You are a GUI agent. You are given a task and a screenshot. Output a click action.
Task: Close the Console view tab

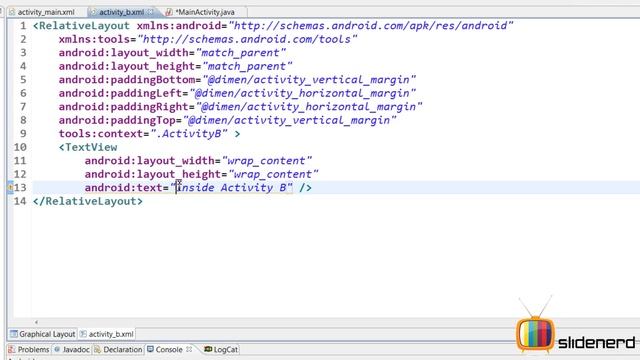tap(189, 349)
